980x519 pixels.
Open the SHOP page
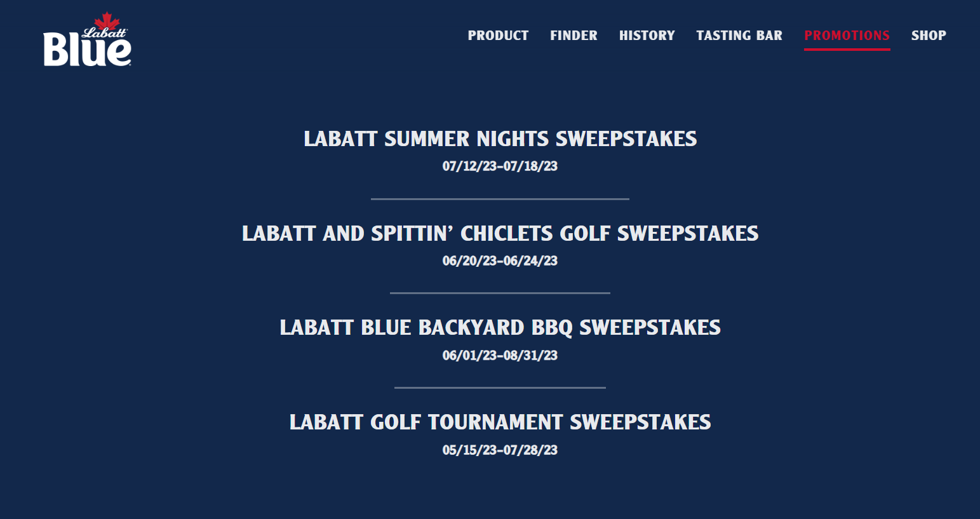tap(929, 36)
